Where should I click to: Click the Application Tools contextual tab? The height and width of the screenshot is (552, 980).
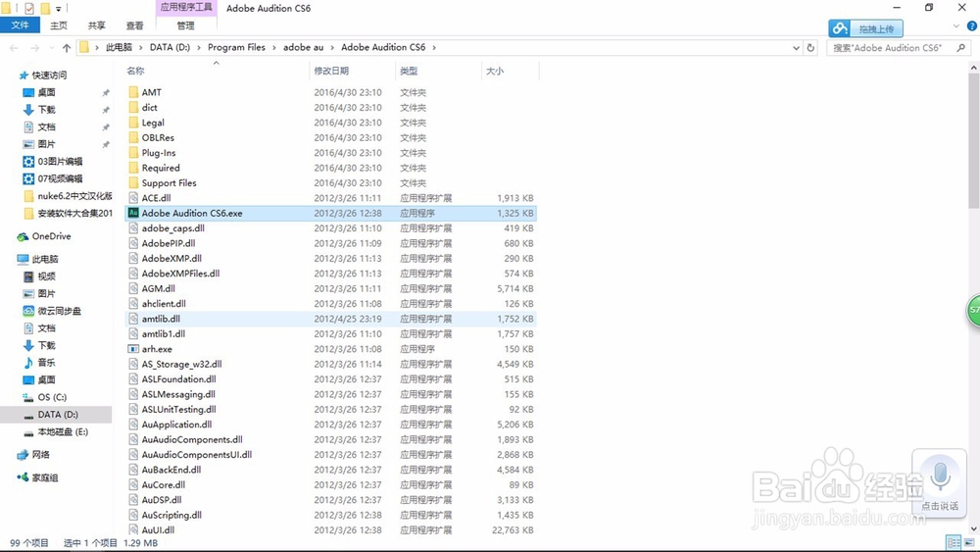pyautogui.click(x=185, y=8)
